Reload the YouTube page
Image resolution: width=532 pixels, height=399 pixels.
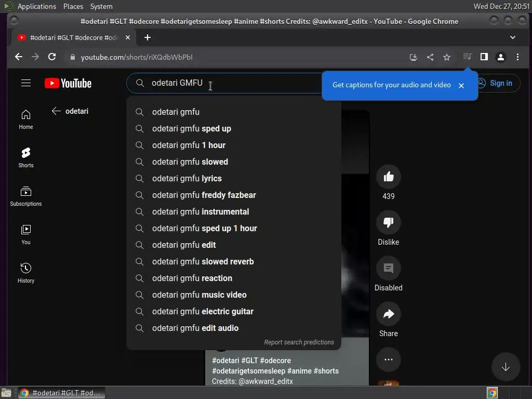[x=52, y=57]
